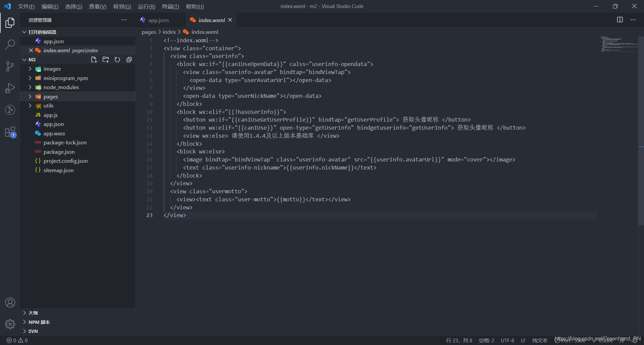The width and height of the screenshot is (644, 345).
Task: Click line number 10 in the gutter
Action: 149,112
